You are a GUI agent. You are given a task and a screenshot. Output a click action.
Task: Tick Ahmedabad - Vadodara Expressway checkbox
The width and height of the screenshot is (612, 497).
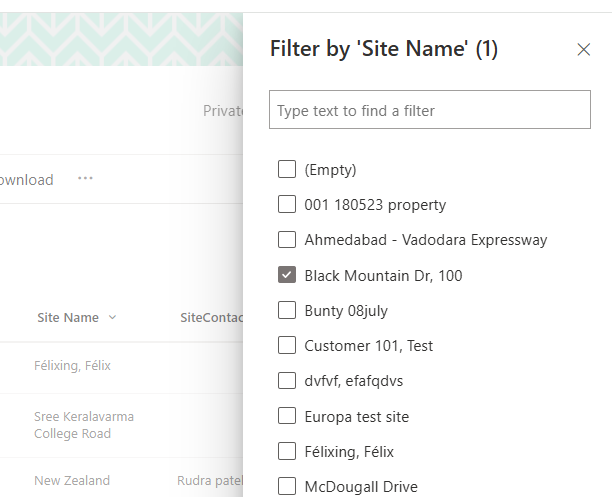coord(287,240)
